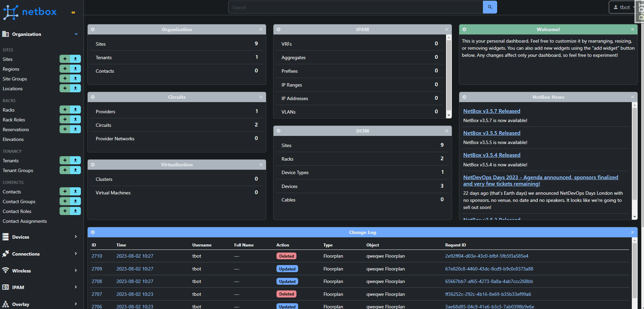
Task: Click the 2023-08-02 10:23 time for 2707
Action: click(x=135, y=294)
